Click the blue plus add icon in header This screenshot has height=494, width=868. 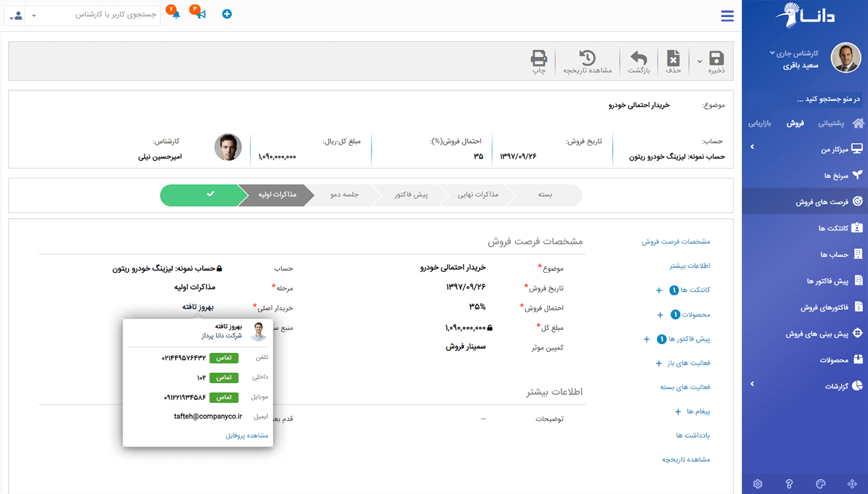(x=227, y=14)
